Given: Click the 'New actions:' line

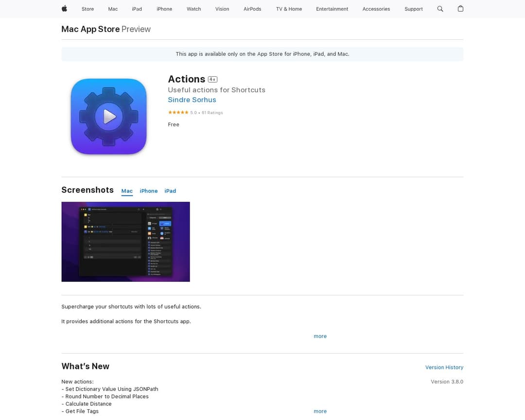Looking at the screenshot, I should click(x=78, y=382).
